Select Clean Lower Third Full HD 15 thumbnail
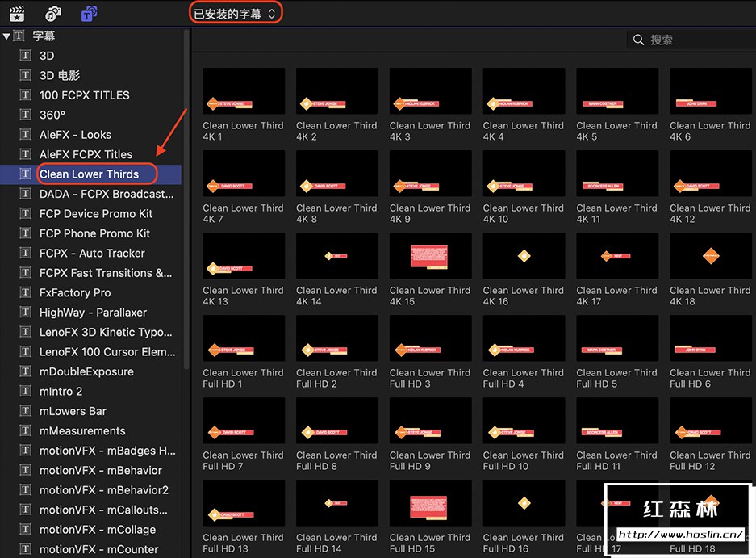This screenshot has height=558, width=756. coord(431,503)
